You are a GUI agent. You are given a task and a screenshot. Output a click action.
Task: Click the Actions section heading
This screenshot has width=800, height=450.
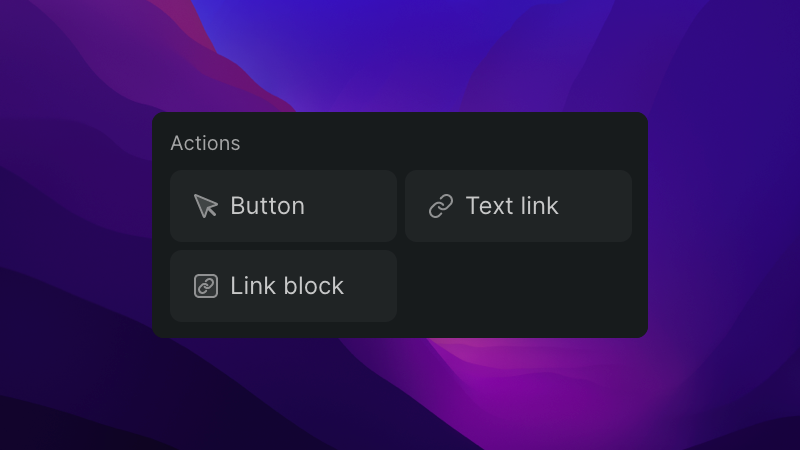coord(205,143)
